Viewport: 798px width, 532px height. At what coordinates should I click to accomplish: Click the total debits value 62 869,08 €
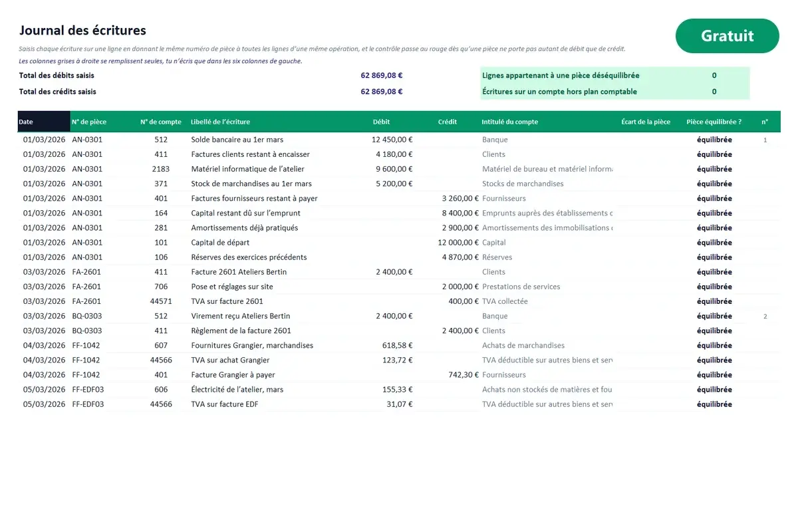[382, 76]
